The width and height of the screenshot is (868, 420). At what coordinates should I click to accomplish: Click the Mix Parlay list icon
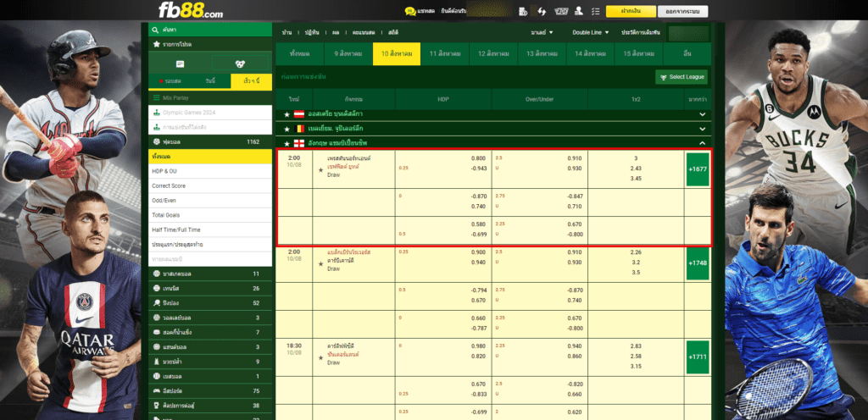157,97
